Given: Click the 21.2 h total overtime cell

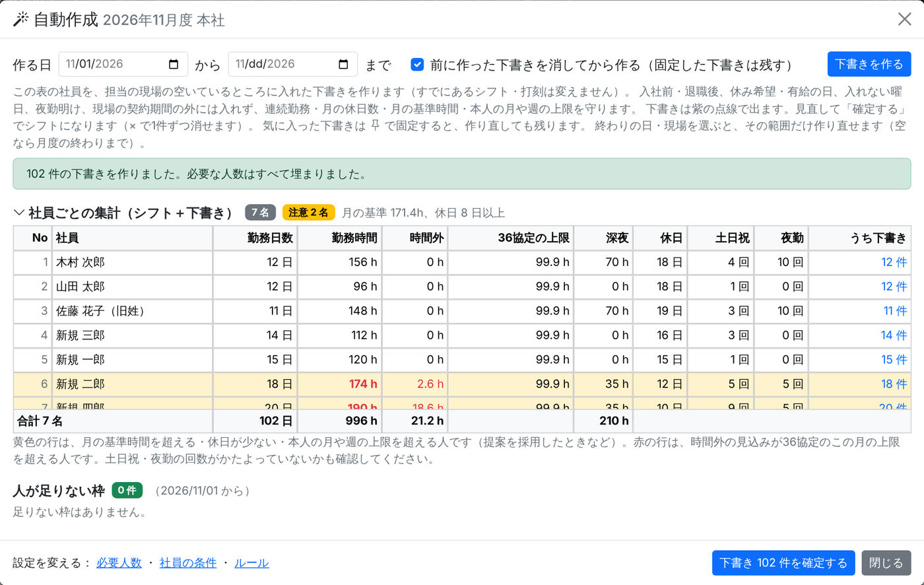Looking at the screenshot, I should (414, 421).
